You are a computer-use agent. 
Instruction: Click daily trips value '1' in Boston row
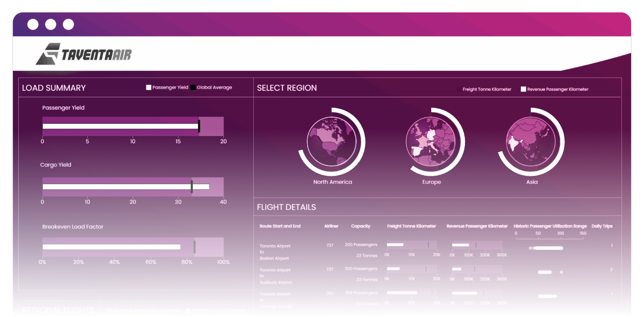click(x=612, y=245)
